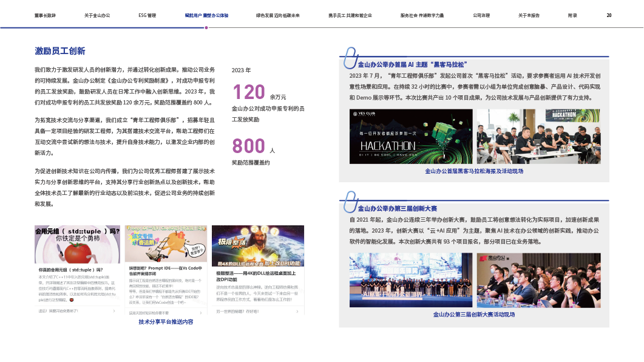Click the HACKATHON poster image

(411, 137)
